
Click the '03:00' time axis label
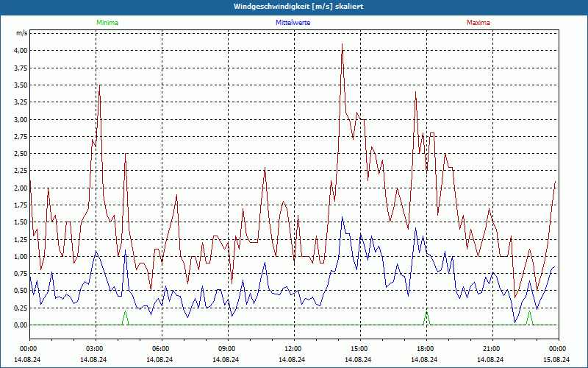[x=96, y=349]
